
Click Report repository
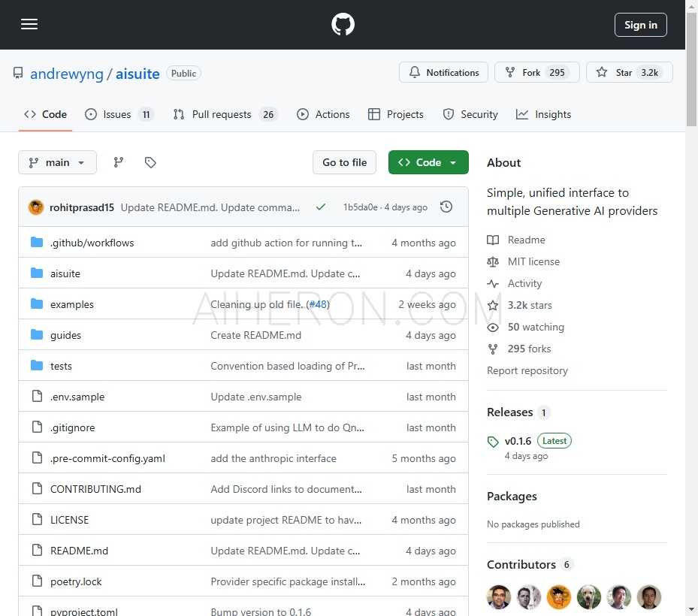tap(527, 371)
